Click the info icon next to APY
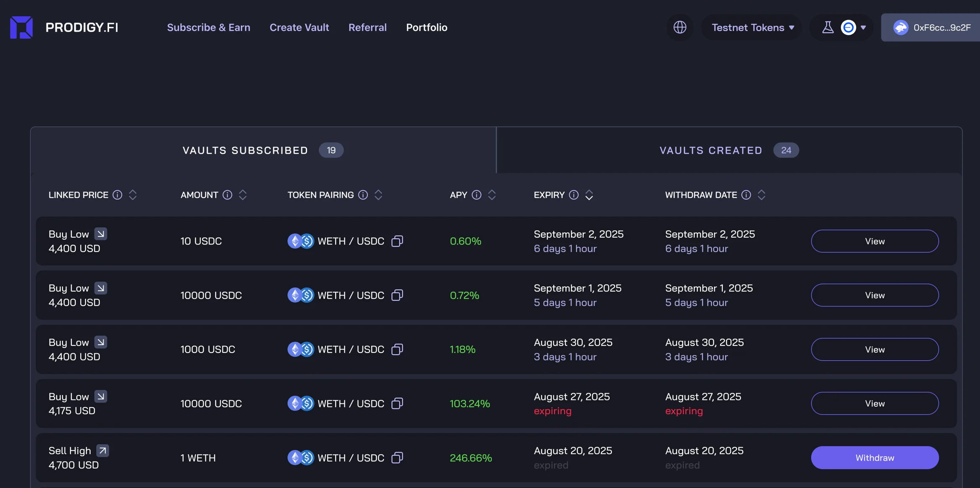 click(x=476, y=195)
